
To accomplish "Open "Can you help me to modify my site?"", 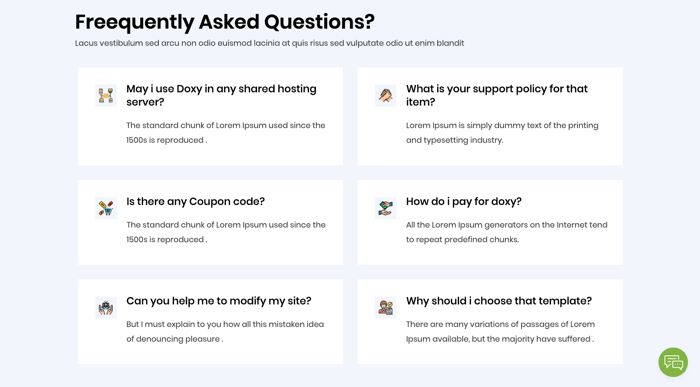I will coord(219,301).
